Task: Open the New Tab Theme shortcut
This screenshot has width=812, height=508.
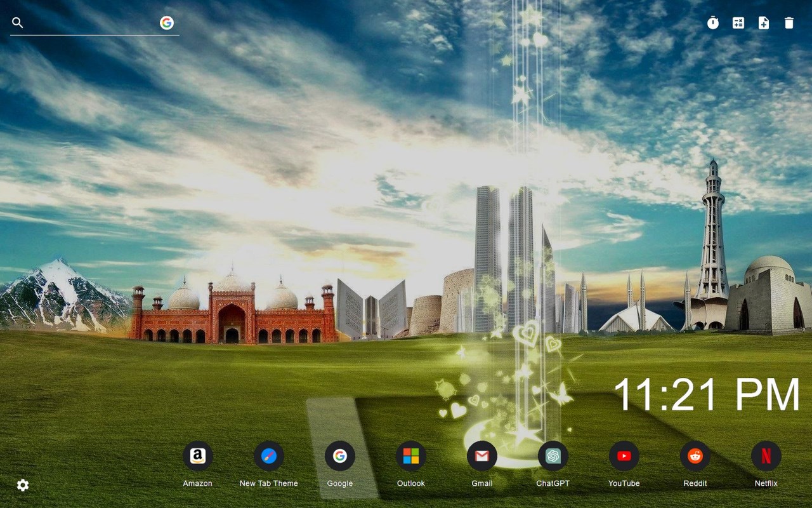Action: pos(268,455)
